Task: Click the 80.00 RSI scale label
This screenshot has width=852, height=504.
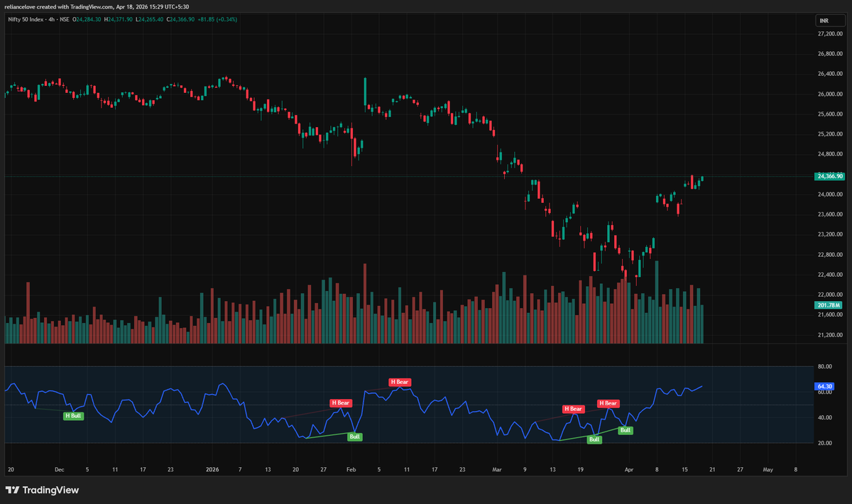Action: point(824,366)
